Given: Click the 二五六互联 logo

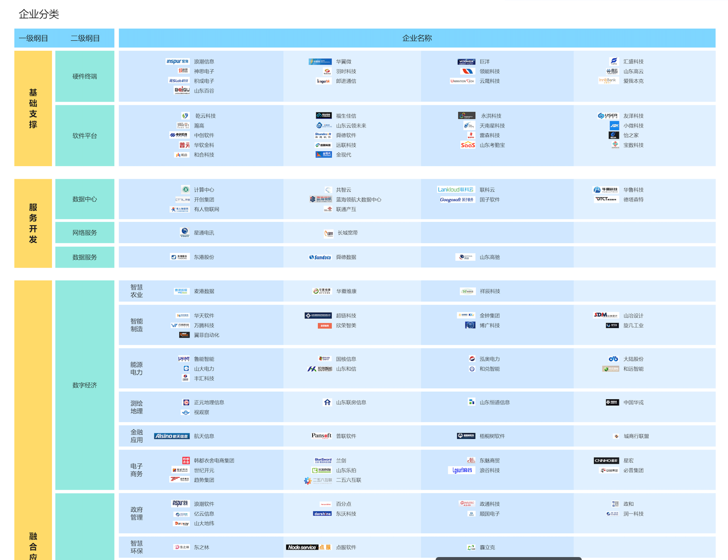Looking at the screenshot, I should pyautogui.click(x=318, y=480).
